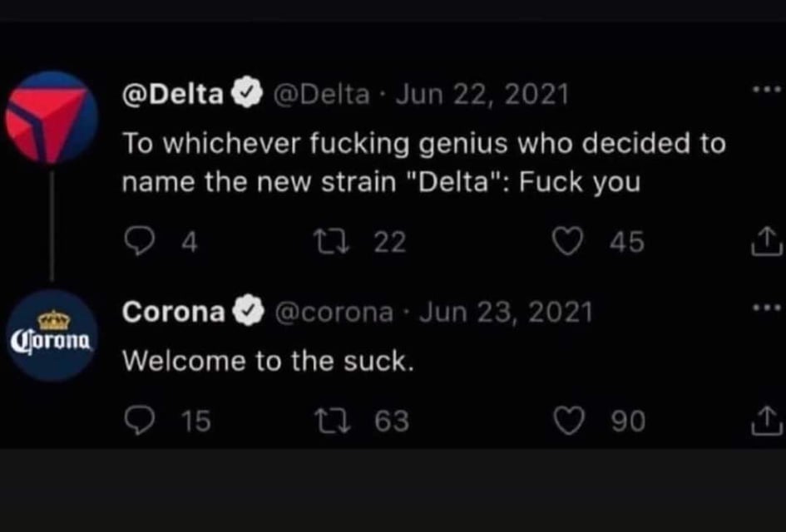786x532 pixels.
Task: Open the Jun 23, 2021 timestamp
Action: [x=506, y=313]
